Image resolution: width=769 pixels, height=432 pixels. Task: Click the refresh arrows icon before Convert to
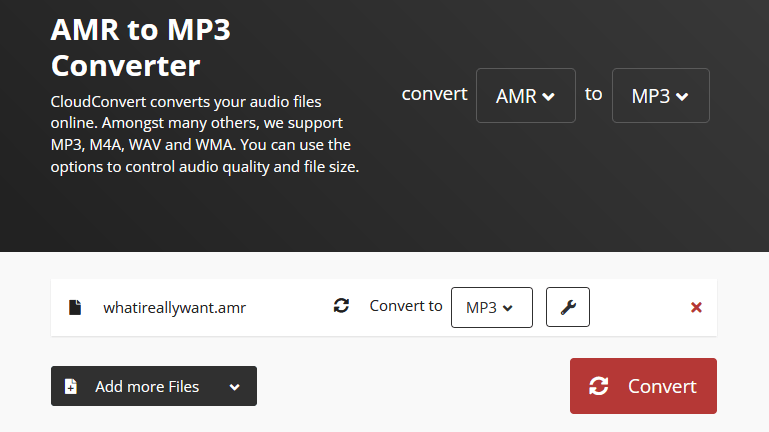click(x=341, y=305)
